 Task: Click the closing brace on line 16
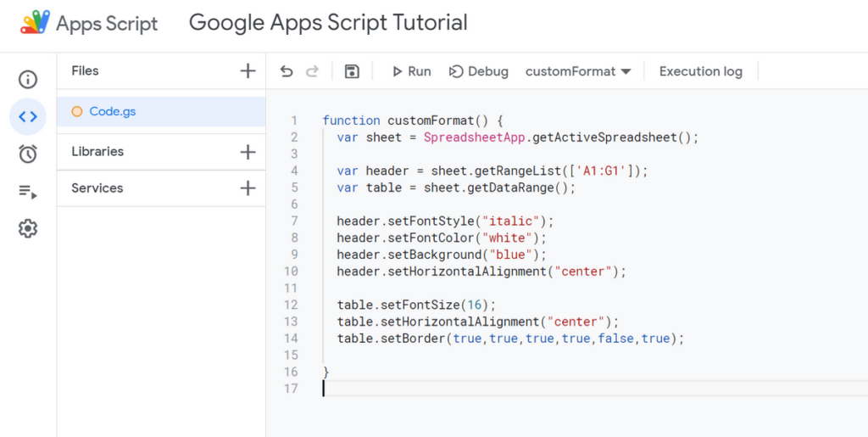click(x=326, y=371)
